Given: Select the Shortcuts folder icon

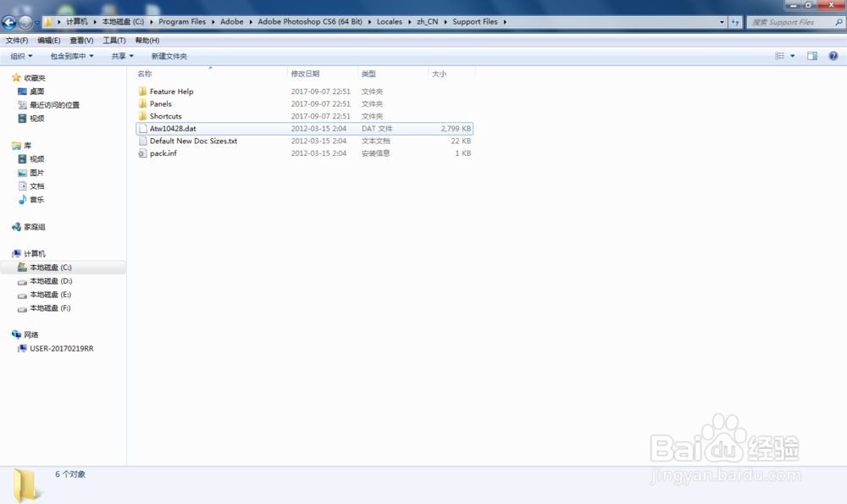Looking at the screenshot, I should point(142,116).
